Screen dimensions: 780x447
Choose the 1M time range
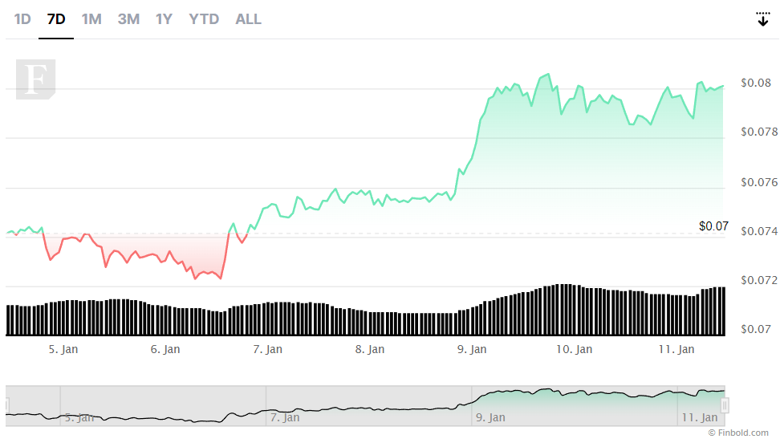[91, 19]
